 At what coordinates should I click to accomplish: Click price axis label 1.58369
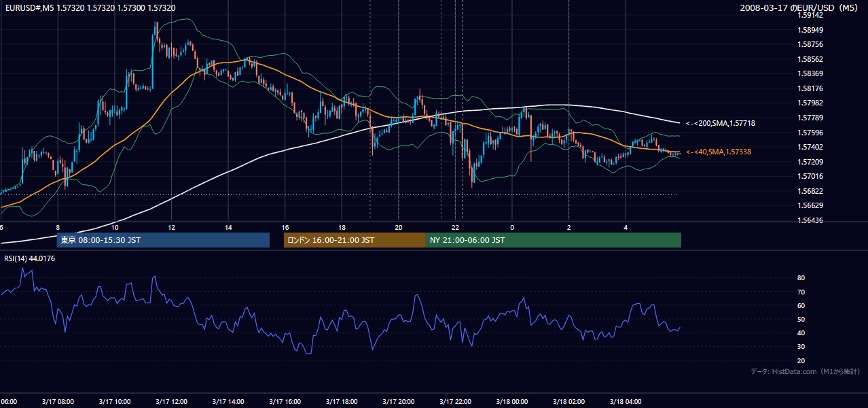pyautogui.click(x=811, y=73)
